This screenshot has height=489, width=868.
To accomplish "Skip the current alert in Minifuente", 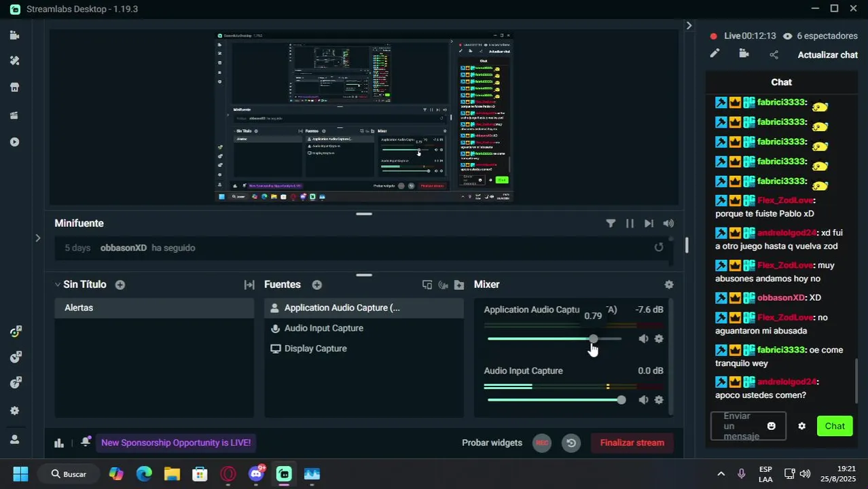I will coord(649,223).
